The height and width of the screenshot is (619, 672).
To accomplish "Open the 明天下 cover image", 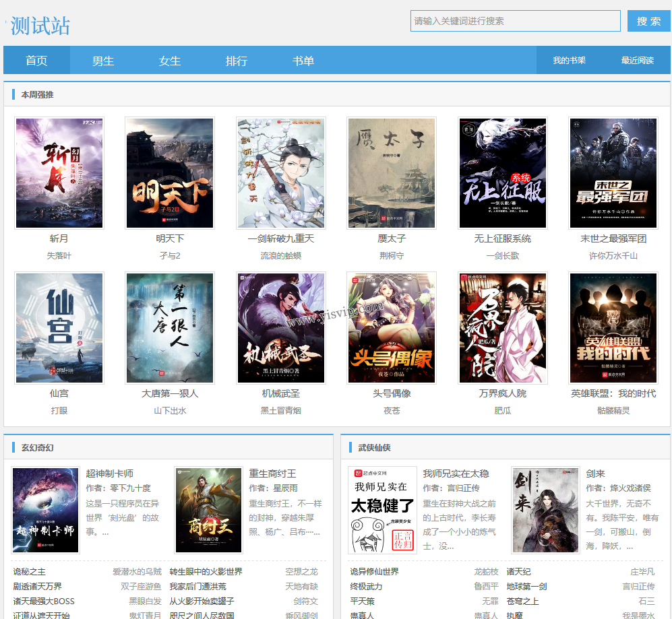I will coord(170,173).
